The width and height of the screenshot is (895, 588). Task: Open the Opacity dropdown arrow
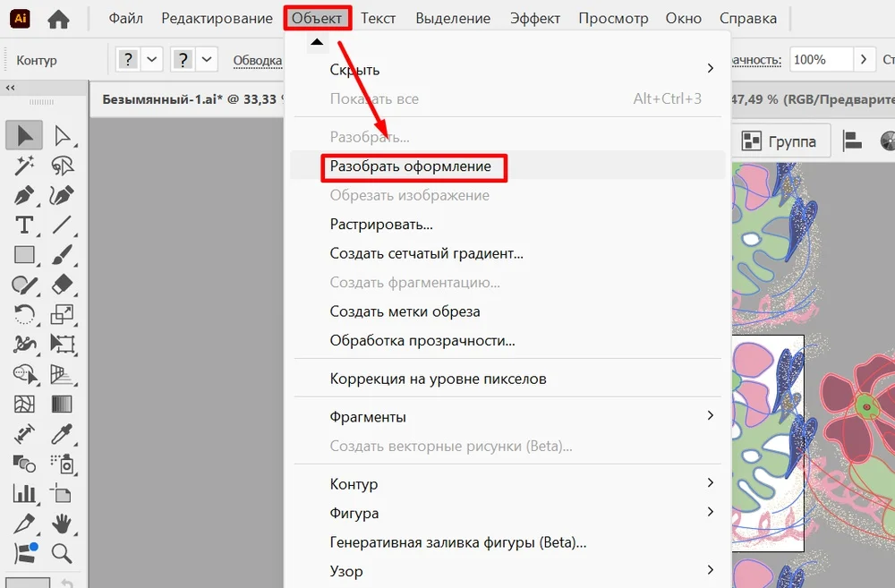click(863, 59)
